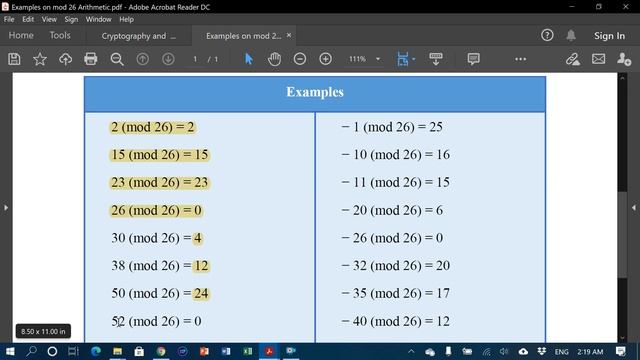Switch to Cryptography and document tab

[139, 36]
